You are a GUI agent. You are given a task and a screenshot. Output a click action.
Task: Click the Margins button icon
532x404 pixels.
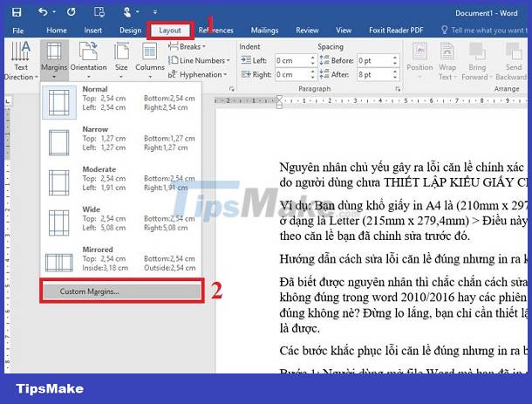click(54, 51)
